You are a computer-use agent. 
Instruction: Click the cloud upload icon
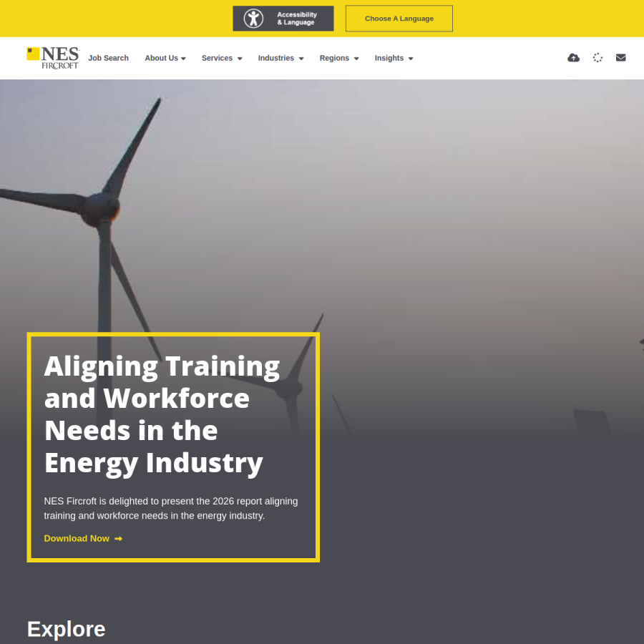pos(573,57)
